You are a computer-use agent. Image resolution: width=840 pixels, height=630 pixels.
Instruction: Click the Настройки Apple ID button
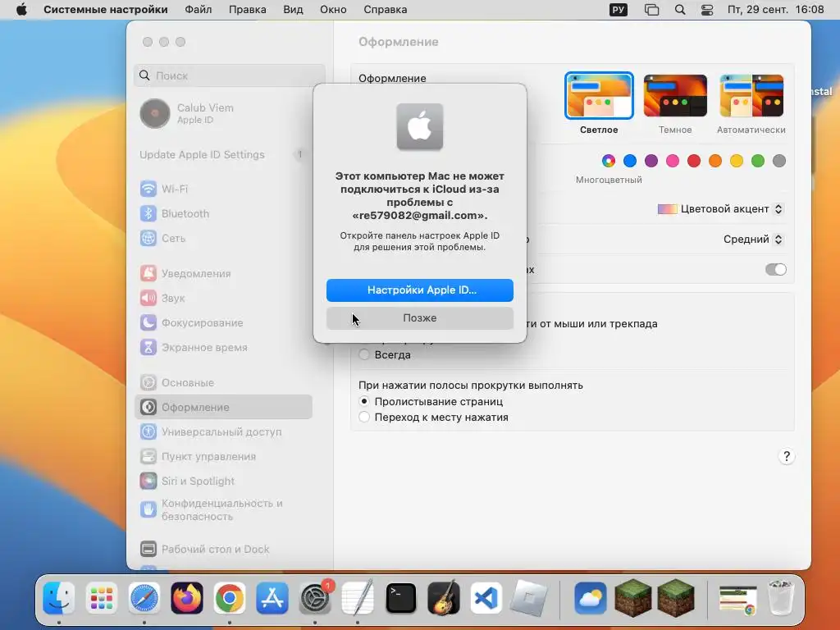420,290
